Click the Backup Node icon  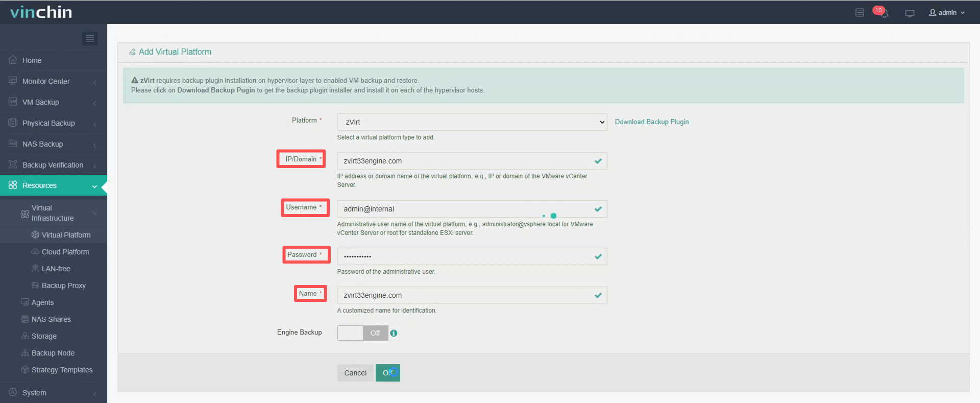coord(25,352)
